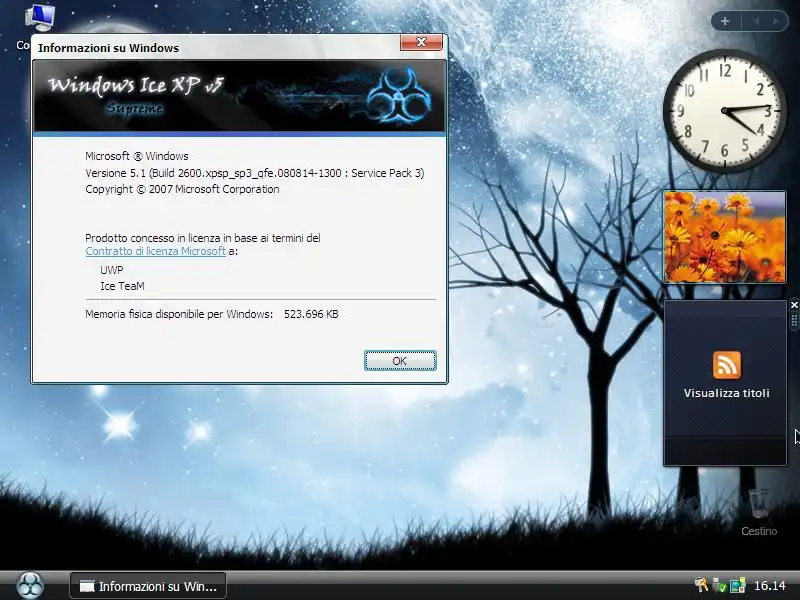Select the 'UWP' licensee text
This screenshot has width=800, height=600.
[x=111, y=270]
